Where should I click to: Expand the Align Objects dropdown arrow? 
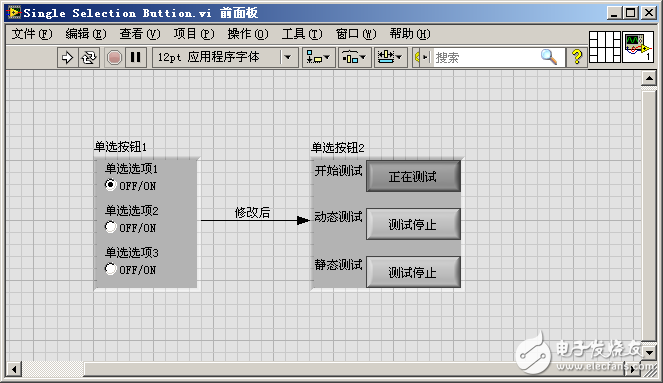[x=327, y=57]
